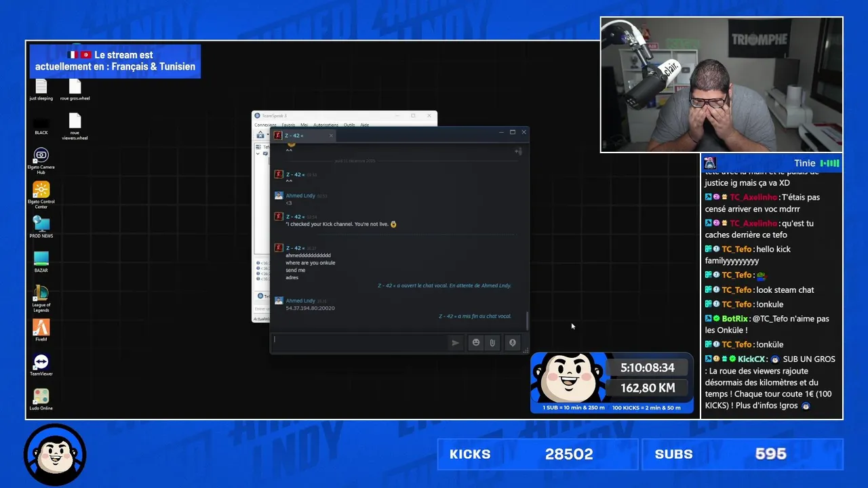The image size is (868, 488).
Task: Click the TeamSpeak bottom chat tab
Action: [262, 296]
